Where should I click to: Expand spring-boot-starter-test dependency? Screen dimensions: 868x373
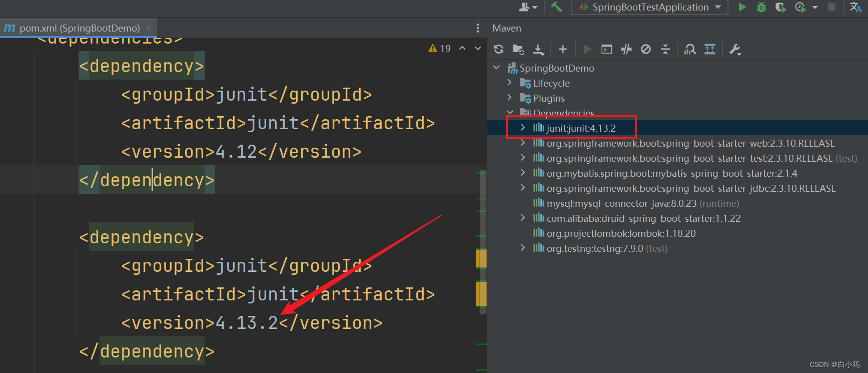click(523, 158)
